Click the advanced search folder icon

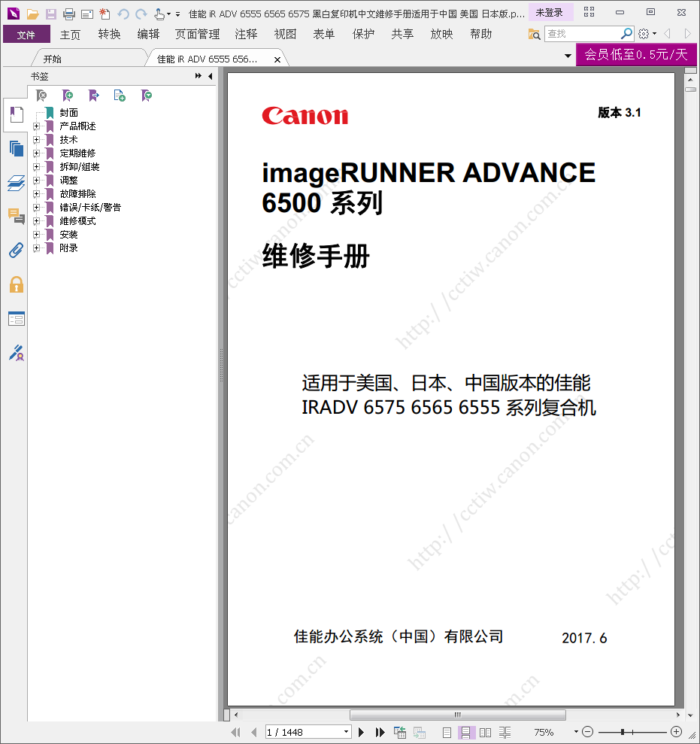[535, 34]
